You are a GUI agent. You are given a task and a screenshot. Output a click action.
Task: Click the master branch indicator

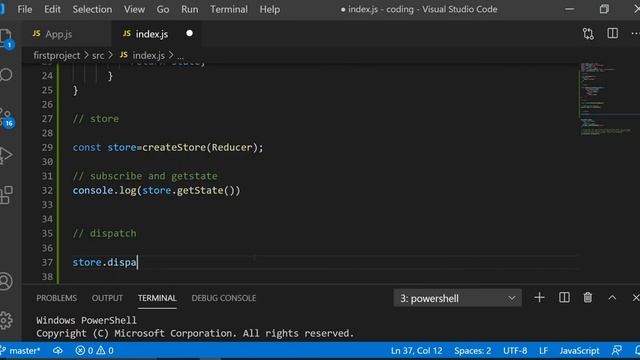click(x=20, y=351)
